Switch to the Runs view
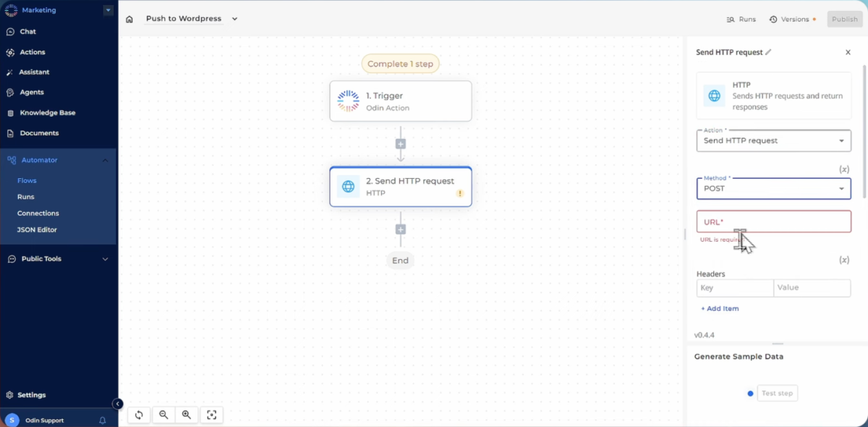868x427 pixels. click(x=741, y=19)
